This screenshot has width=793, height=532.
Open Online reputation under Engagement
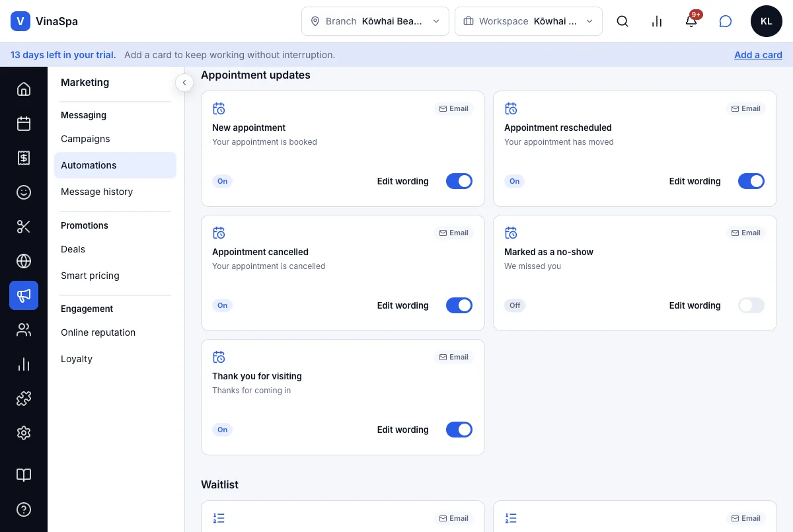click(x=115, y=332)
